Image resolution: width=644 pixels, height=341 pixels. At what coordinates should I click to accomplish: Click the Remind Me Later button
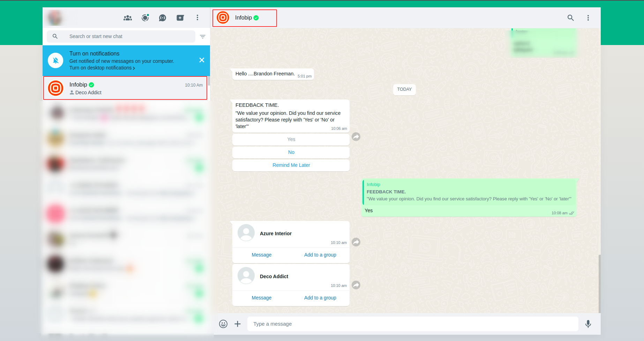pos(291,165)
